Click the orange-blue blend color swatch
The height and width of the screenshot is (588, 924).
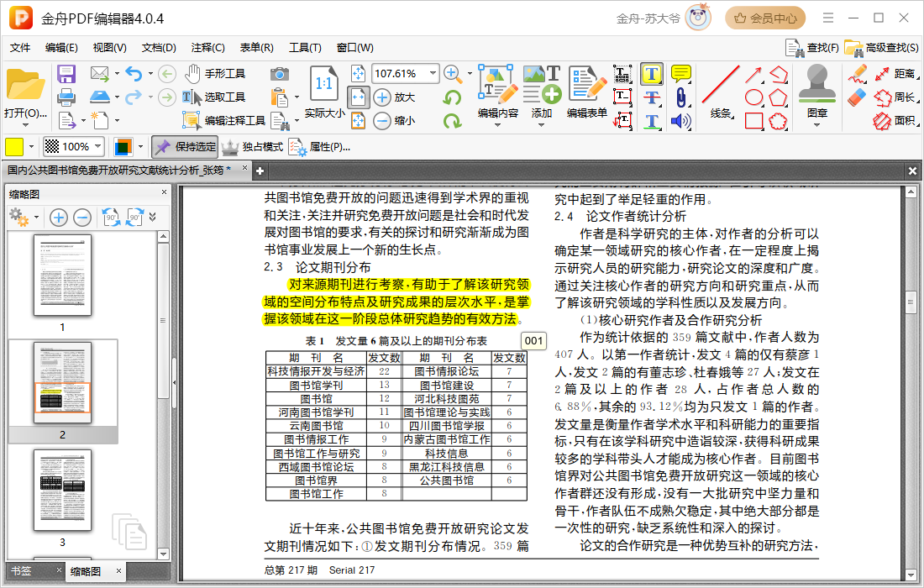point(123,147)
